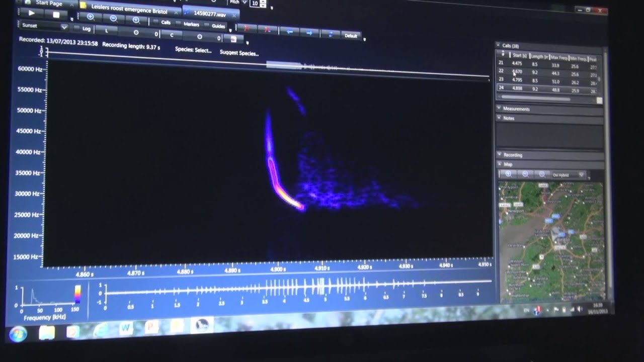Open the Sunset colour scheme dropdown
Image resolution: width=644 pixels, height=362 pixels.
tap(44, 26)
